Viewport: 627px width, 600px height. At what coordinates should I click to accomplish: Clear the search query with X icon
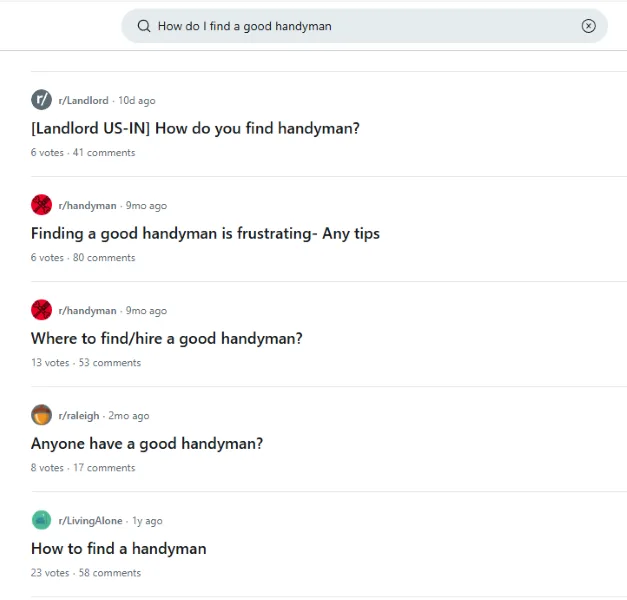[588, 26]
